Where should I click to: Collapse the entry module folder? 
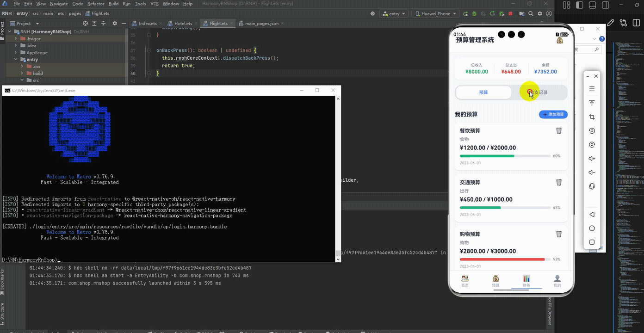[x=16, y=60]
